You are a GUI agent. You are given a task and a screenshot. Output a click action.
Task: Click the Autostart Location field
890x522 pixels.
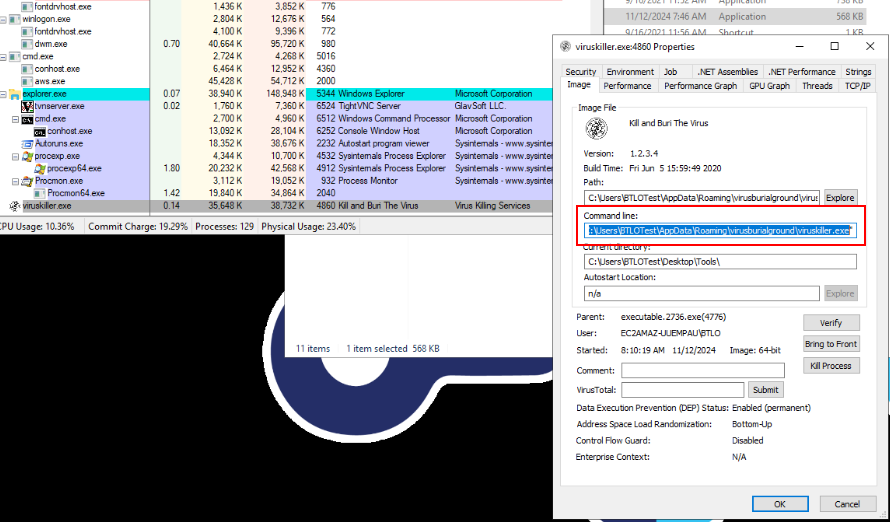tap(702, 293)
